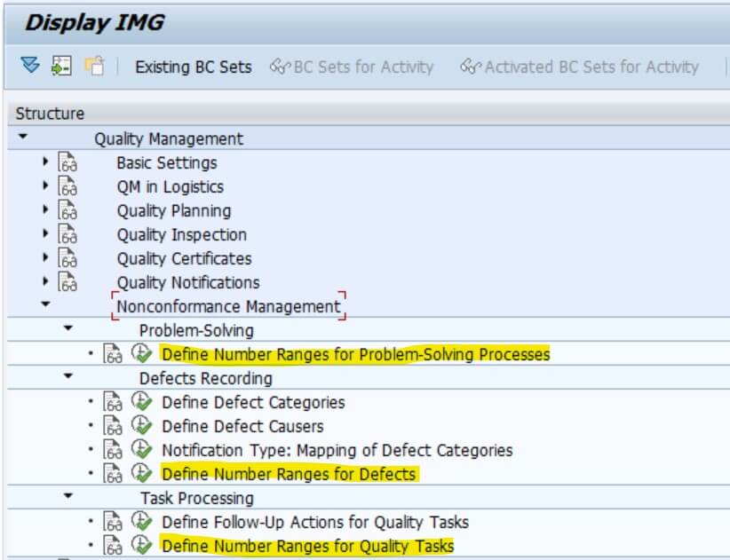Collapse the Nonconformance Management node
Image resolution: width=730 pixels, height=560 pixels.
coord(45,304)
